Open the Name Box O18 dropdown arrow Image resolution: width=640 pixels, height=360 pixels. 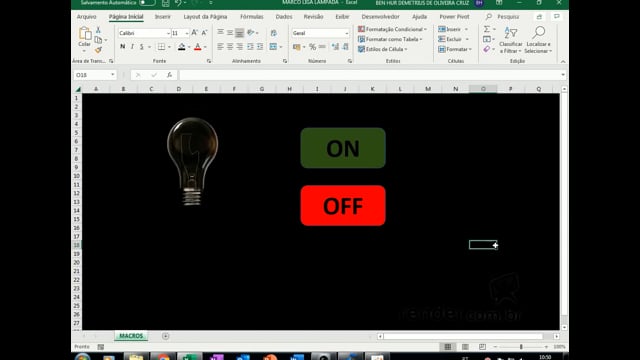pos(112,75)
